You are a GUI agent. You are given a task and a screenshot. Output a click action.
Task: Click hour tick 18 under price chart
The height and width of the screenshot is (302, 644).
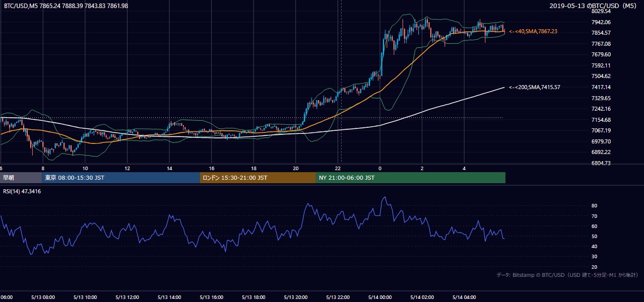pyautogui.click(x=253, y=169)
